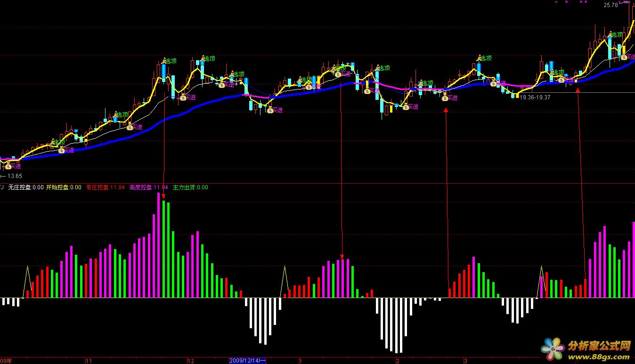Click the 19.36-19.37 price range label
635x364 pixels.
click(535, 97)
